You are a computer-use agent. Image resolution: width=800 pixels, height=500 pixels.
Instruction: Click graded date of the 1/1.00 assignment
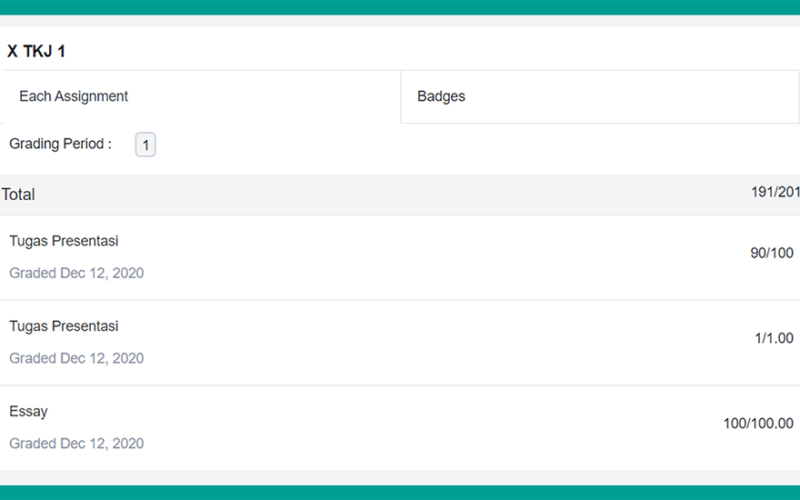(x=77, y=358)
